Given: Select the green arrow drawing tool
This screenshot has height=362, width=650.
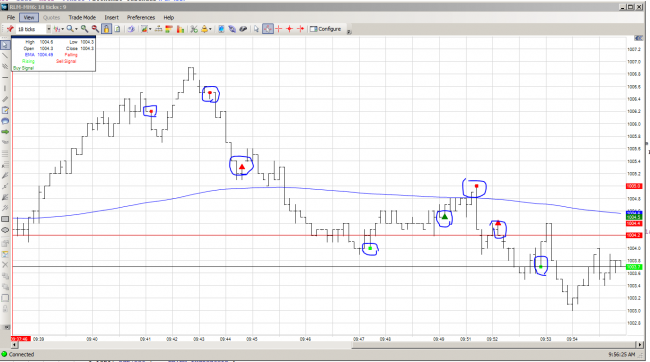Looking at the screenshot, I should pyautogui.click(x=5, y=132).
